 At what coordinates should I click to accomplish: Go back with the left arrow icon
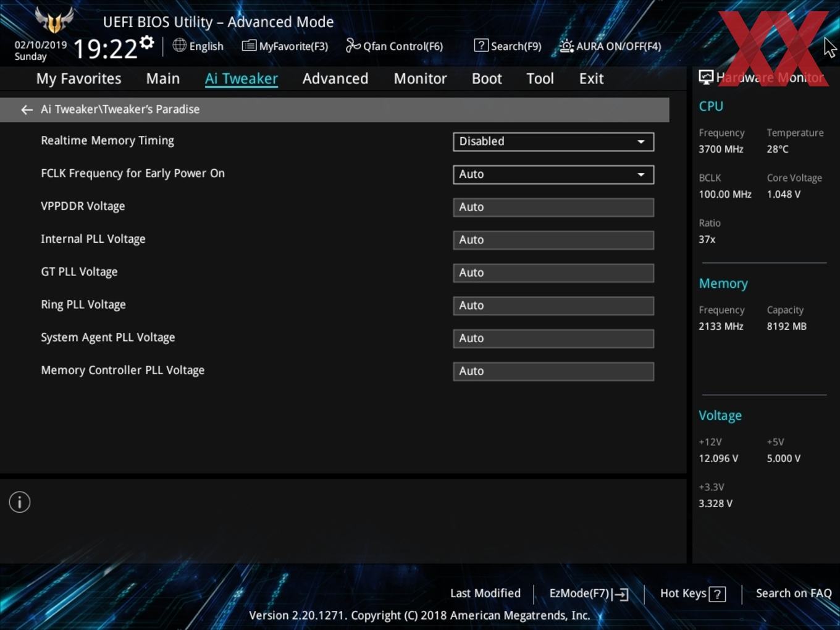coord(27,110)
